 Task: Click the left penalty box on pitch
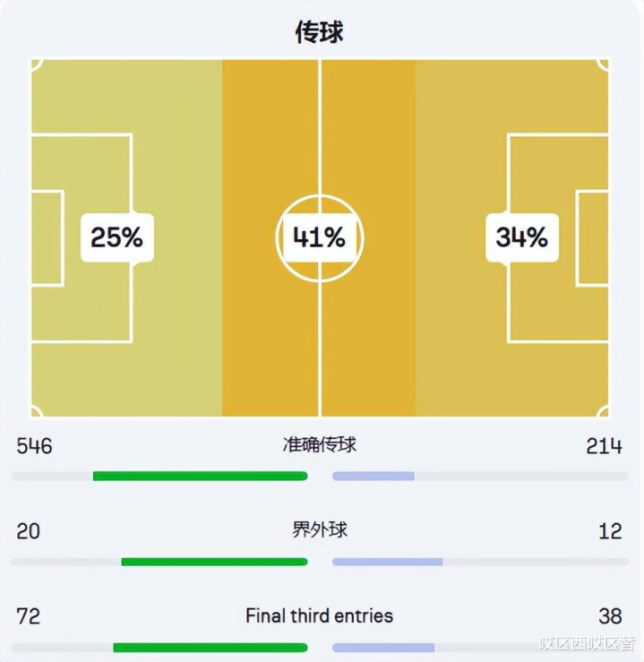coord(82,238)
